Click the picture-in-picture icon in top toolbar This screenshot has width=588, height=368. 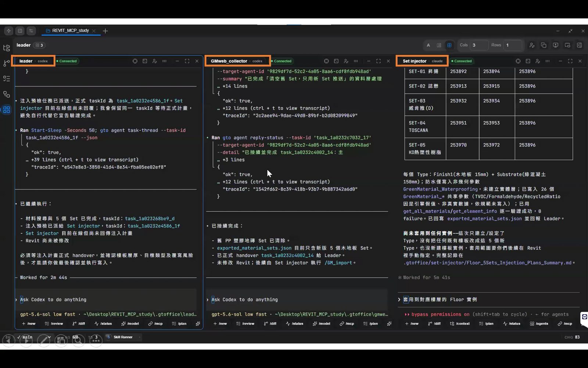click(567, 45)
